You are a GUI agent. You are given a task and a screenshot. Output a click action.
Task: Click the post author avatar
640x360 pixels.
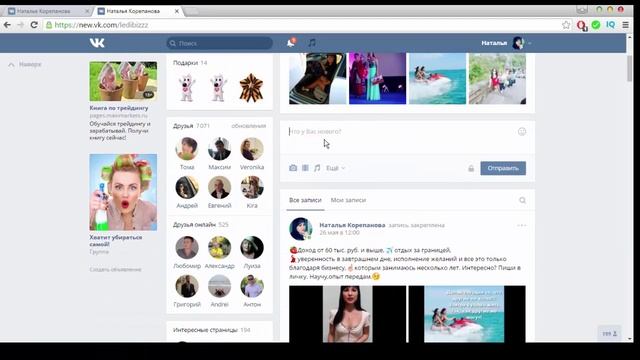point(301,229)
